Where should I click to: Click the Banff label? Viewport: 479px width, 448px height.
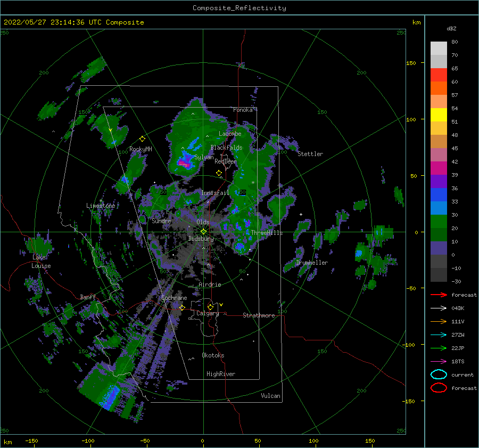[88, 297]
